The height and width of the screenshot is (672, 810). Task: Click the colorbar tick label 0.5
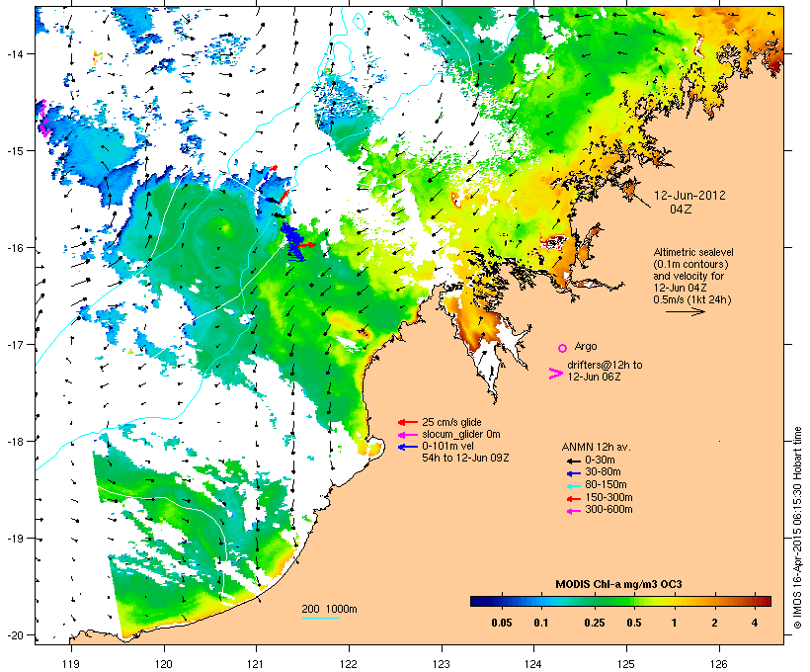634,623
